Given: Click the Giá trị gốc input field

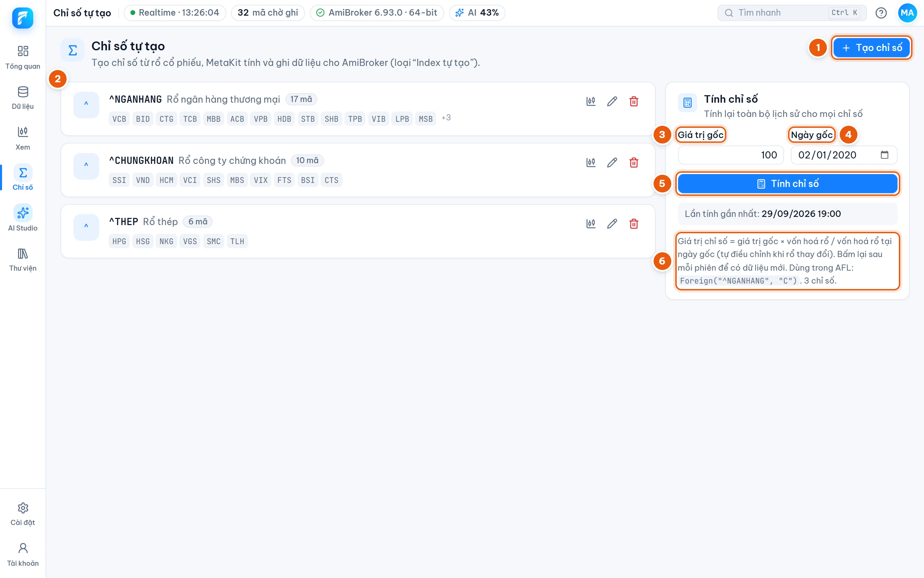Looking at the screenshot, I should (x=731, y=155).
